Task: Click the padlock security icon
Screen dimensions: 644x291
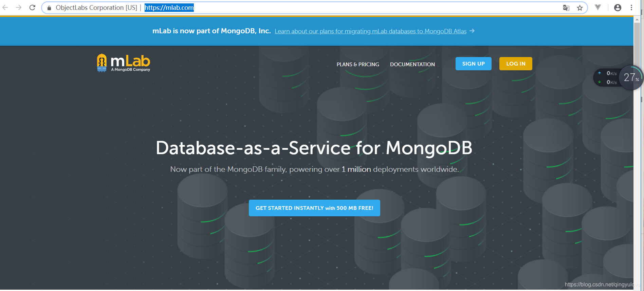Action: (x=49, y=8)
